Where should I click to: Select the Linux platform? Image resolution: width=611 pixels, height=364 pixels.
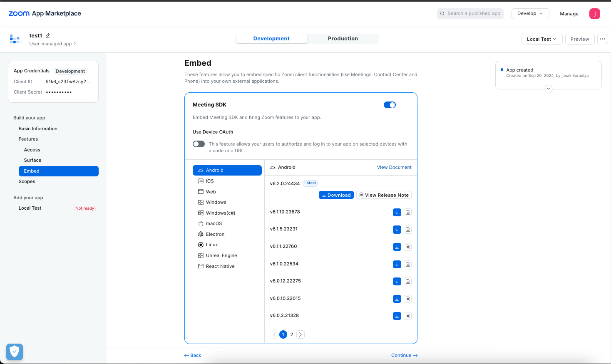(227, 245)
